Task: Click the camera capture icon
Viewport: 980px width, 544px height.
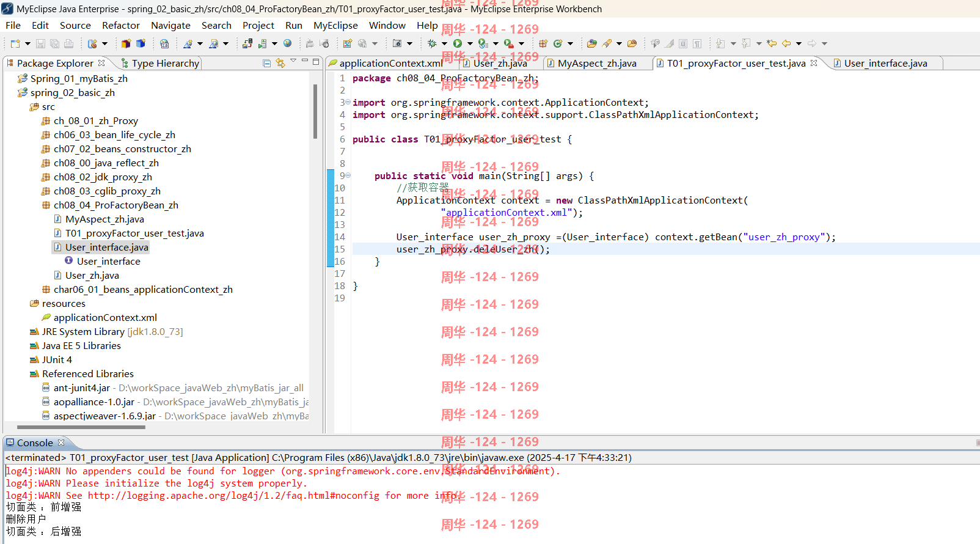Action: pyautogui.click(x=397, y=43)
